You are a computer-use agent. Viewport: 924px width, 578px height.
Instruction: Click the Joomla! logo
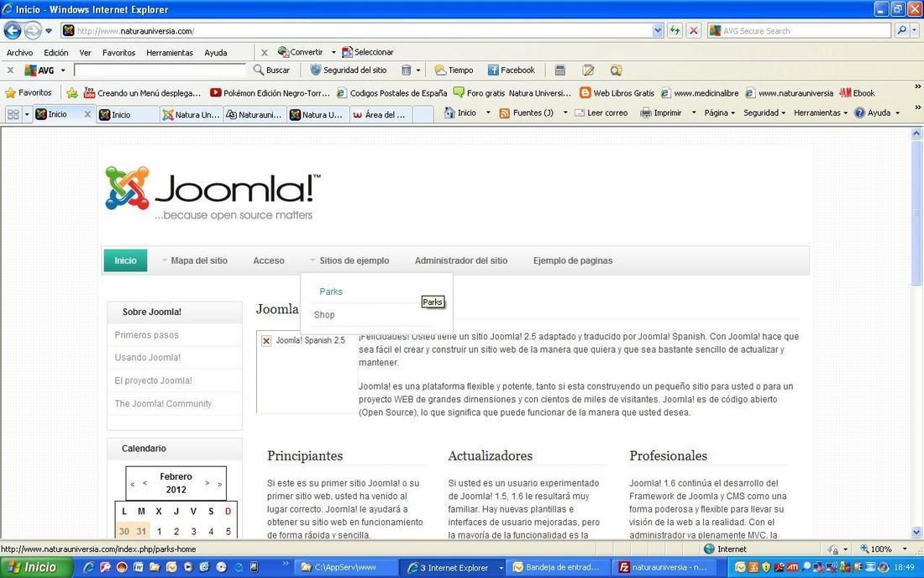[213, 192]
